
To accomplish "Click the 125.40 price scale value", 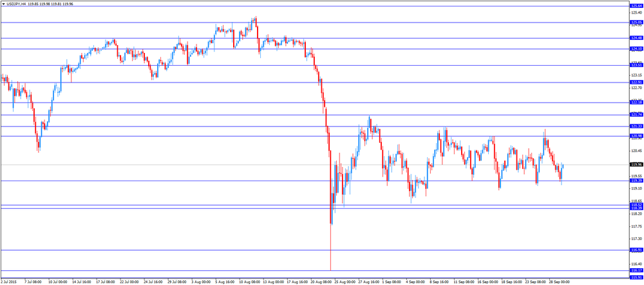I will (636, 12).
